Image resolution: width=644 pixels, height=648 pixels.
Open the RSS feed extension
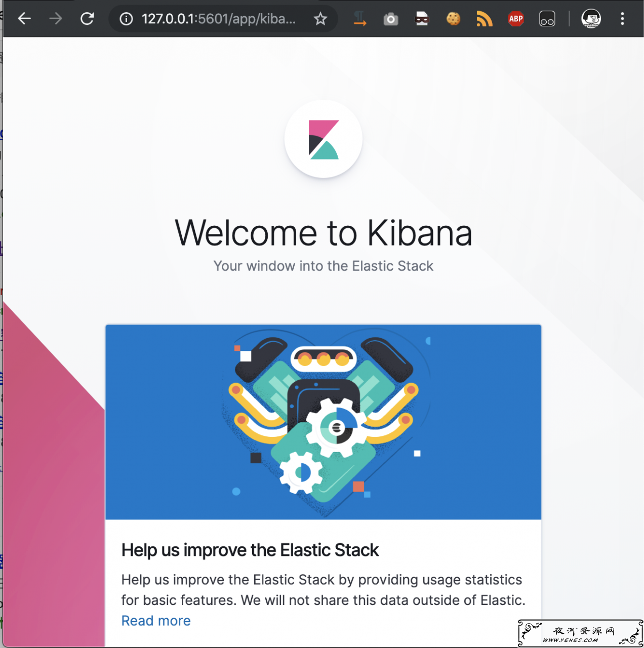(x=485, y=19)
